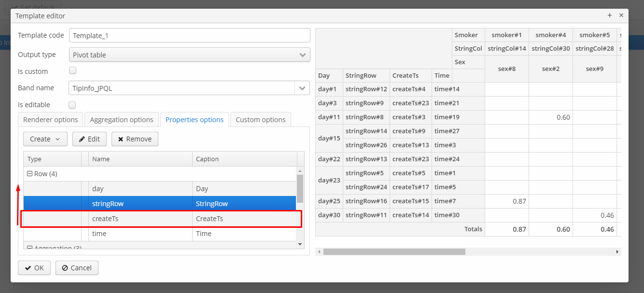Open the Output type dropdown

coord(303,55)
